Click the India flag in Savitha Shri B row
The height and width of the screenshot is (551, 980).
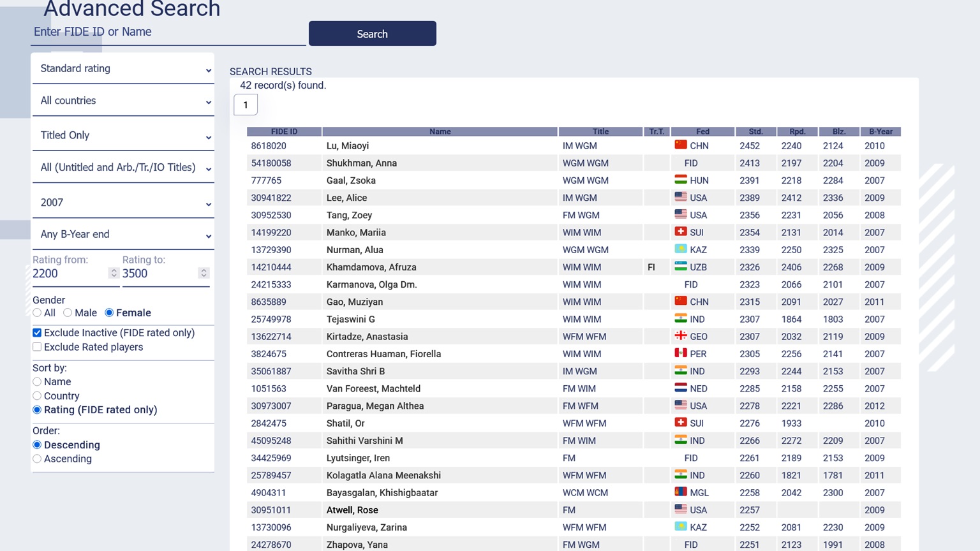tap(681, 370)
